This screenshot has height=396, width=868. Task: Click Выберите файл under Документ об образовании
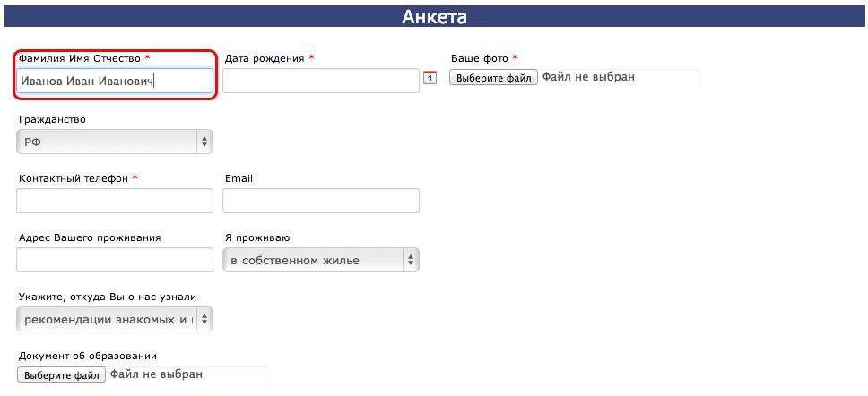click(x=62, y=375)
